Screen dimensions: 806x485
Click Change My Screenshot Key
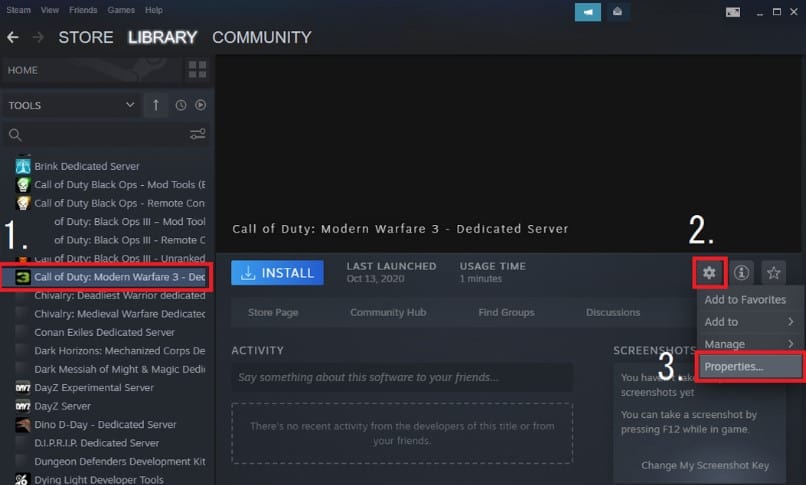(705, 465)
